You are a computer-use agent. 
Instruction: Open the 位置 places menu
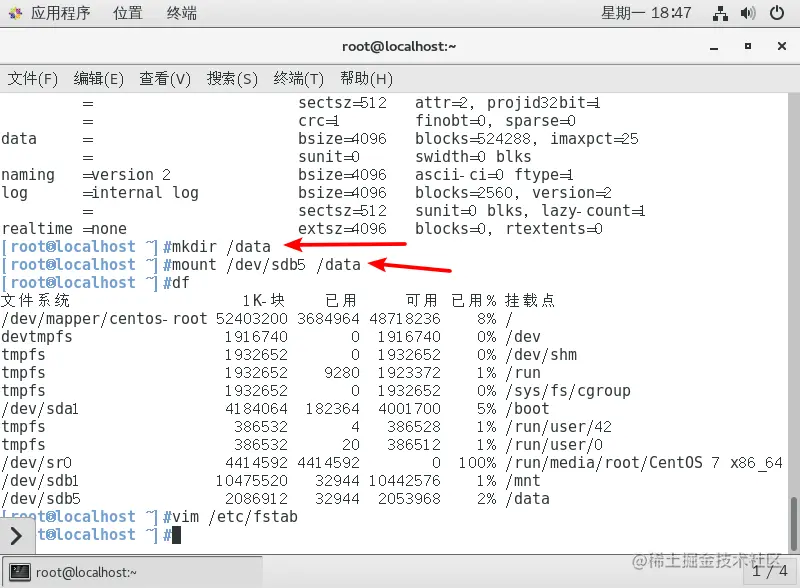pyautogui.click(x=128, y=13)
